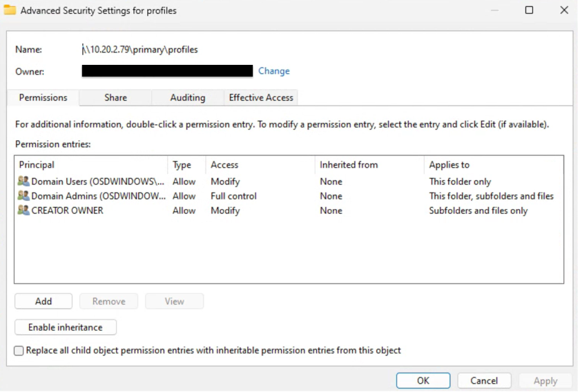
Task: Open the Auditing tab
Action: point(187,98)
